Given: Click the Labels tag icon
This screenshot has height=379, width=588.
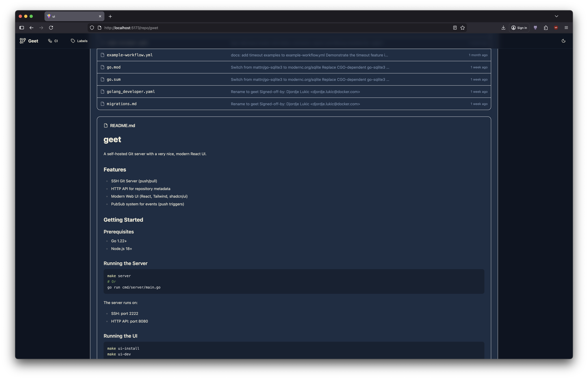Looking at the screenshot, I should coord(73,41).
